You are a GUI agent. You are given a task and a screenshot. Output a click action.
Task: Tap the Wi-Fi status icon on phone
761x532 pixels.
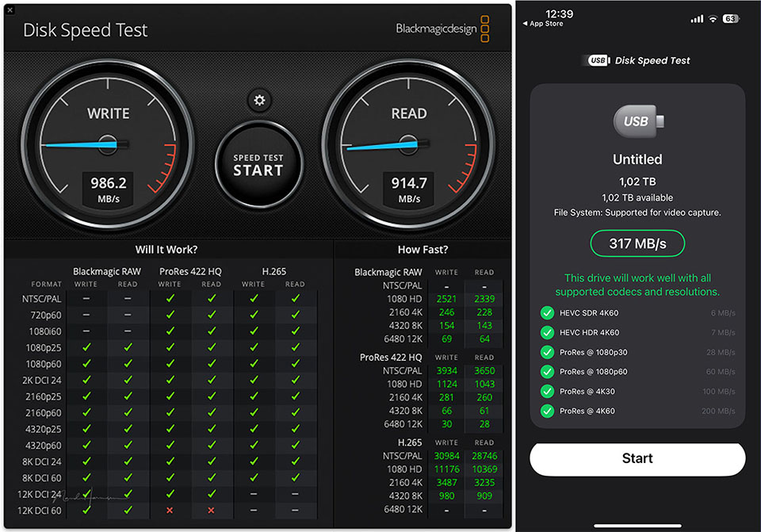pos(713,19)
